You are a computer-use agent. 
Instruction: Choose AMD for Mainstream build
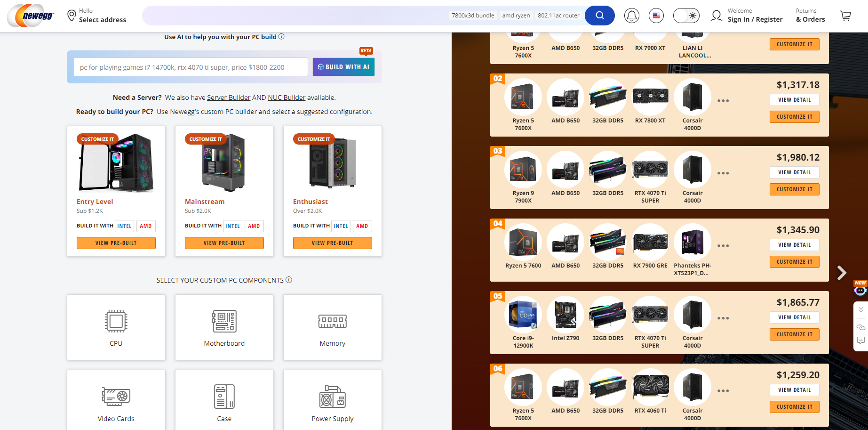coord(254,226)
